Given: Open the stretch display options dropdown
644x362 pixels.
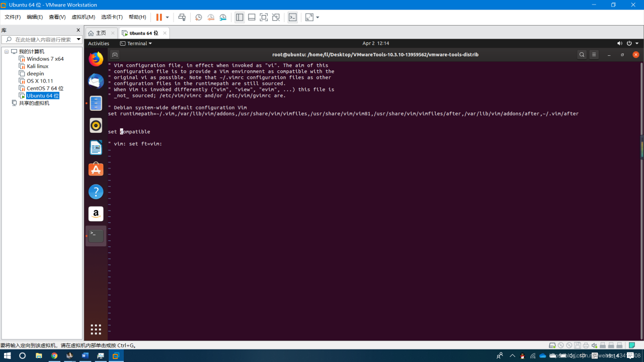Looking at the screenshot, I should [x=317, y=17].
